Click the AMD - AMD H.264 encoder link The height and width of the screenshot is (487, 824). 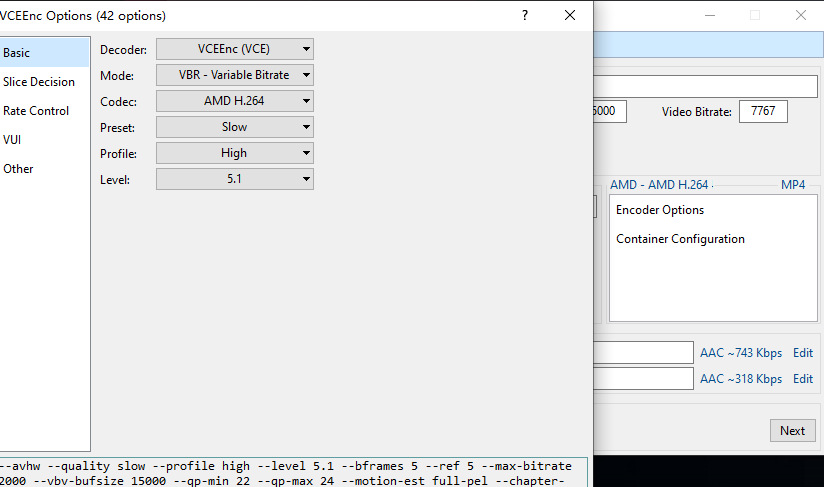click(659, 185)
